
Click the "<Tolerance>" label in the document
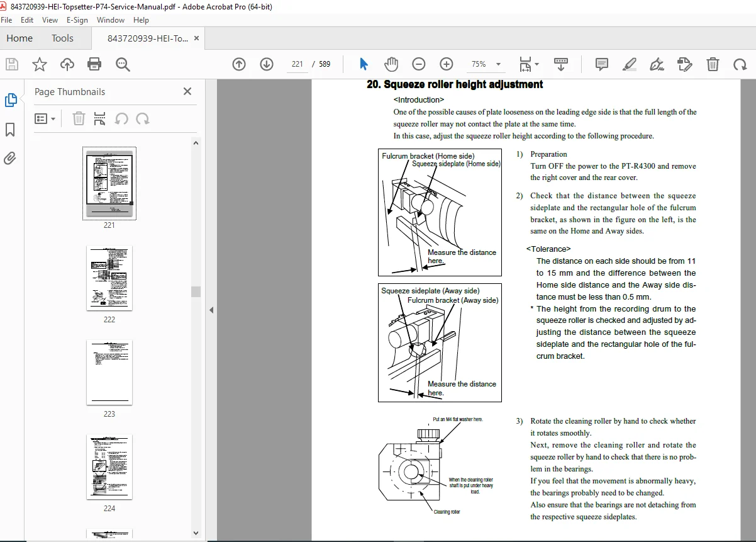tap(548, 249)
